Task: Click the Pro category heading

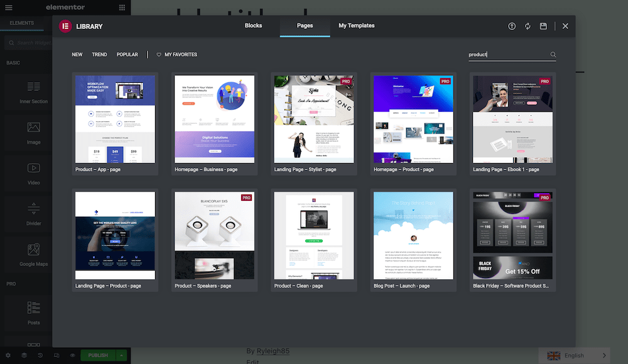Action: coord(11,284)
